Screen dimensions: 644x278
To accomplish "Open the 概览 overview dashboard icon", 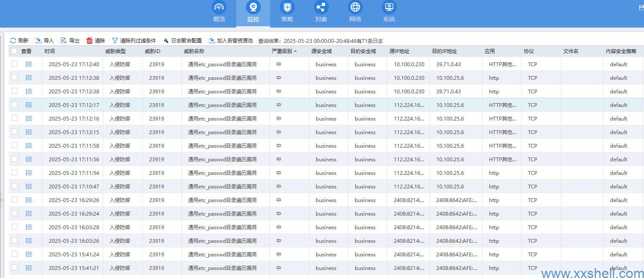I will point(219,8).
